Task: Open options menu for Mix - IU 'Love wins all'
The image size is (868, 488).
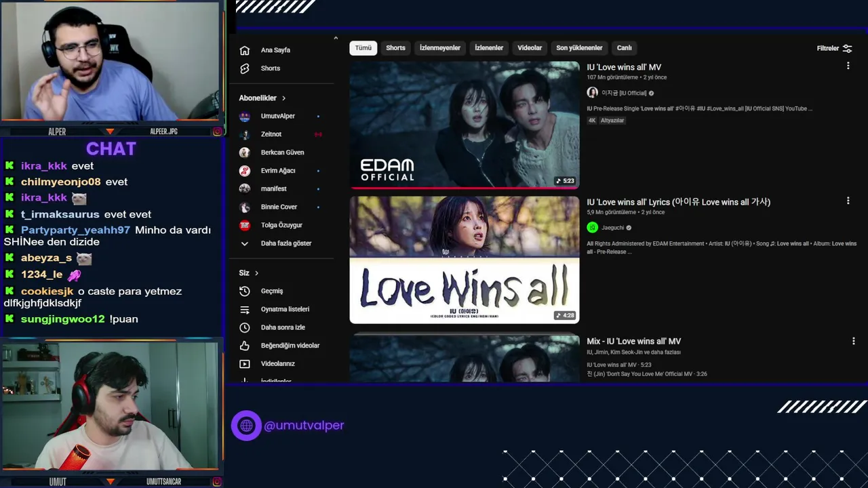Action: coord(853,341)
